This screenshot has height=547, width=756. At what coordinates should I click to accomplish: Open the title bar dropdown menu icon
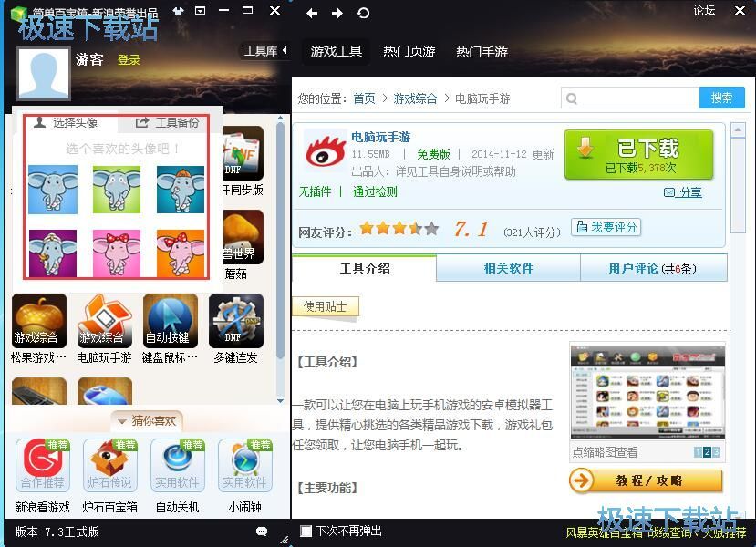[x=200, y=11]
